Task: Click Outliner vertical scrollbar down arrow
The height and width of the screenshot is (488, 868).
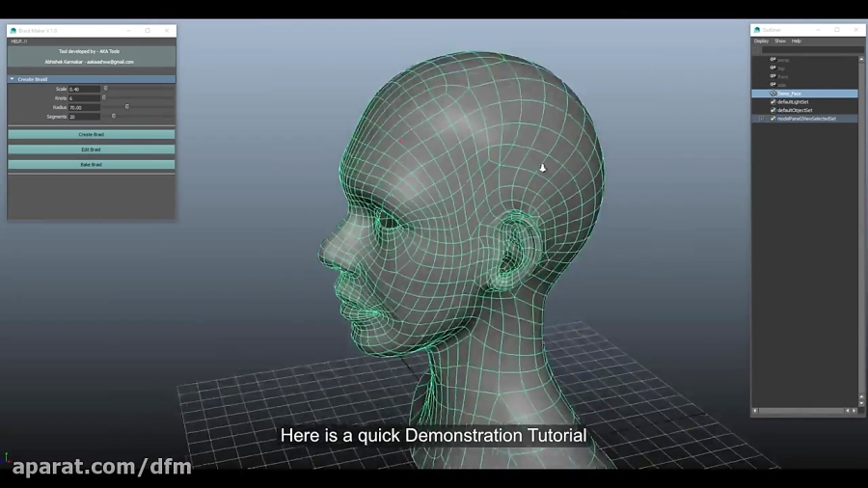Action: tap(861, 403)
